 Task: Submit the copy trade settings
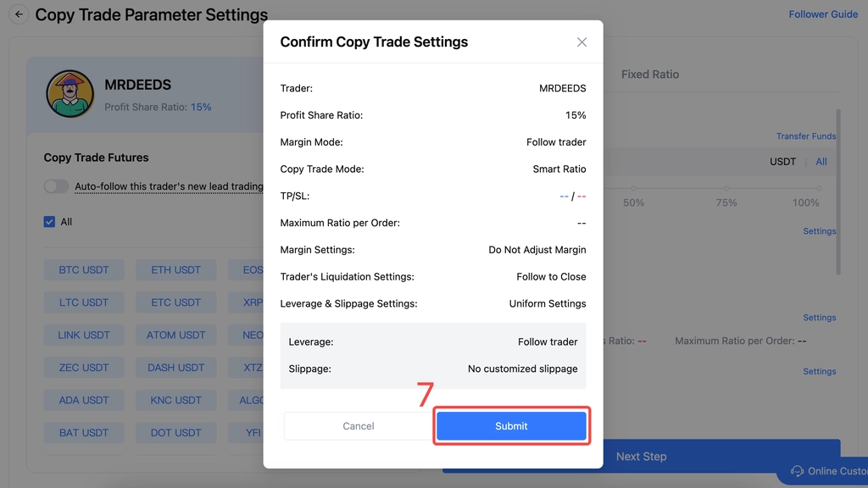[x=511, y=426]
